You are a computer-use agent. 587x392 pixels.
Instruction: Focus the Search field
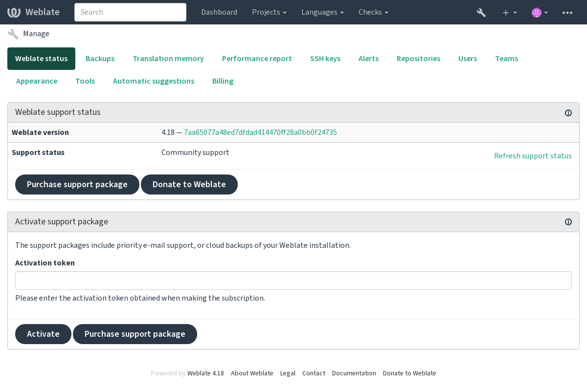tap(130, 12)
